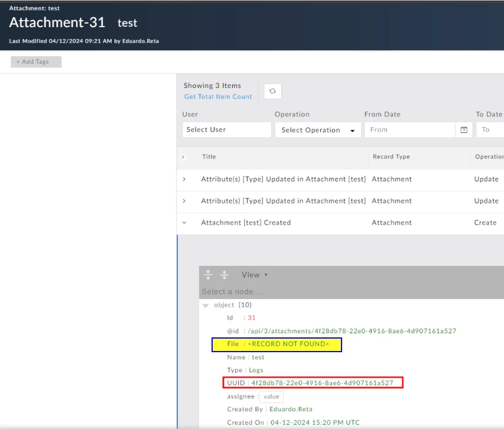Click the Id value 31
This screenshot has height=429, width=504.
251,318
